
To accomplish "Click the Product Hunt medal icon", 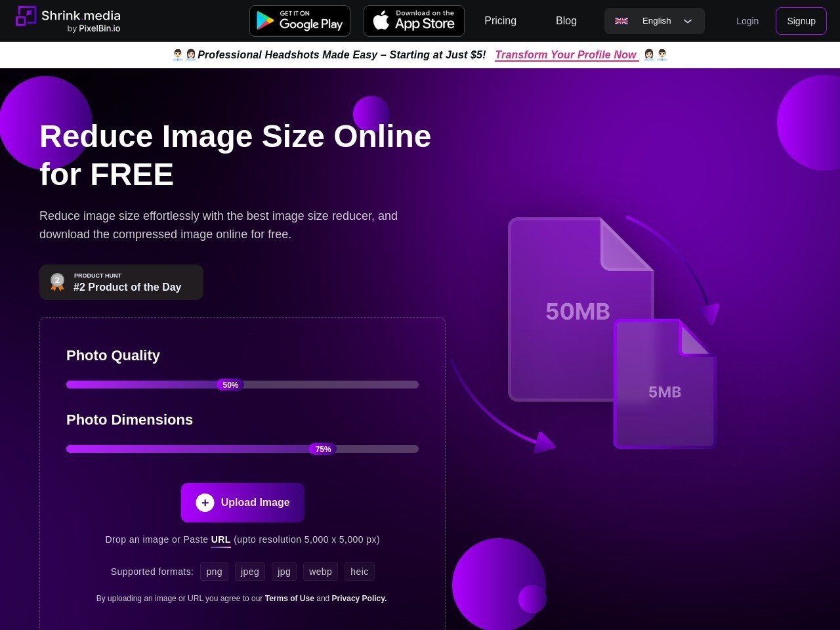I will click(58, 282).
